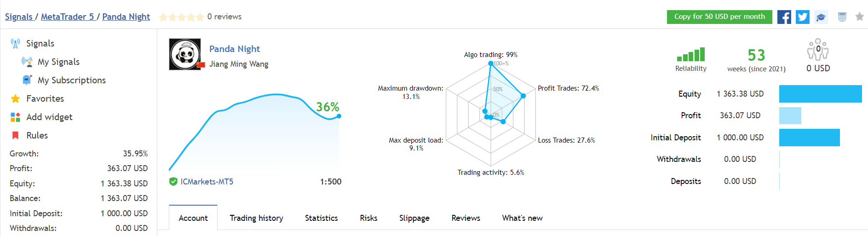
Task: Click the red Rules bookmark icon
Action: tap(15, 135)
